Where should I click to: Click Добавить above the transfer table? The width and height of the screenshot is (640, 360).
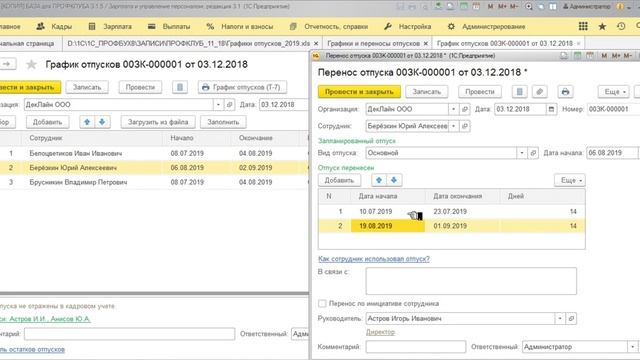tap(339, 180)
